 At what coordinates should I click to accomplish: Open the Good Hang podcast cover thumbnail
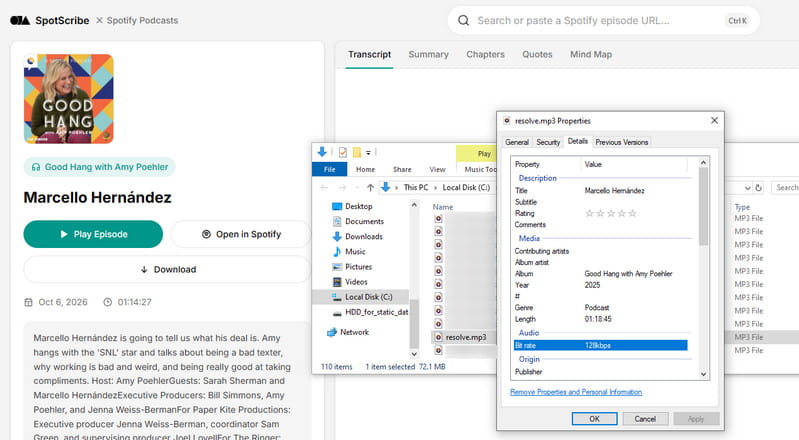tap(69, 99)
